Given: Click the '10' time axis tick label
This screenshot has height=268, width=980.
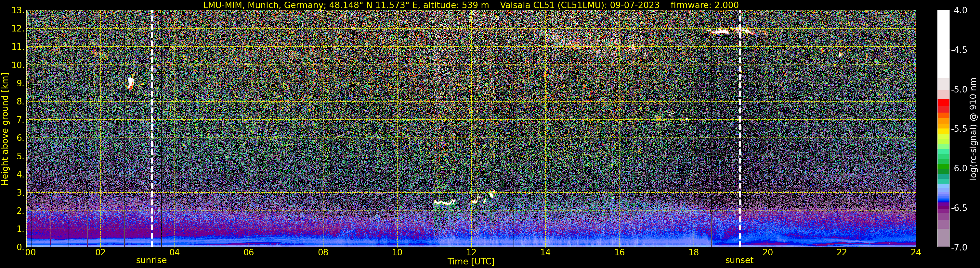Looking at the screenshot, I should [397, 252].
